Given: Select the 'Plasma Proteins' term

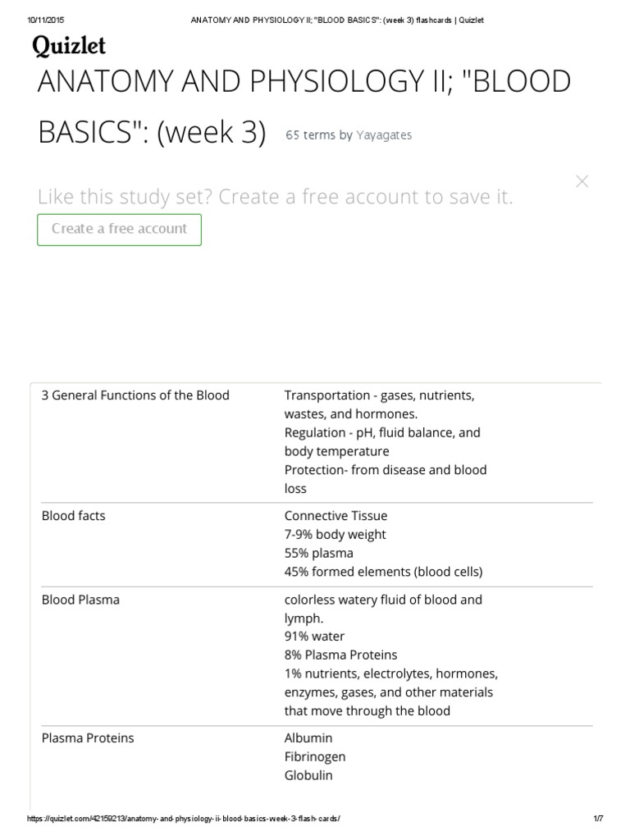Looking at the screenshot, I should (88, 738).
